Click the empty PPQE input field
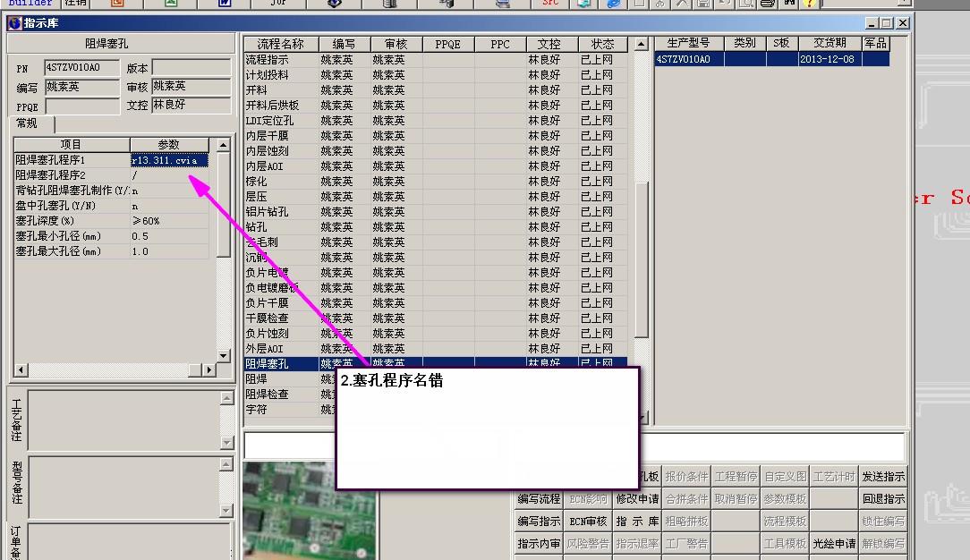 [x=81, y=106]
